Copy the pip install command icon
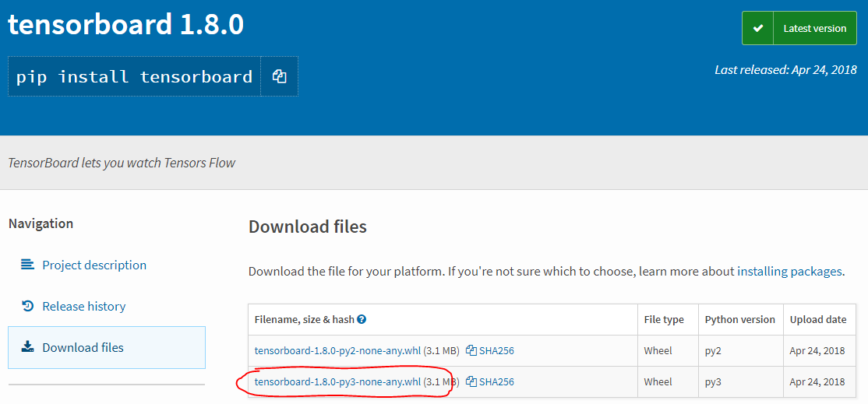The image size is (868, 404). (280, 76)
